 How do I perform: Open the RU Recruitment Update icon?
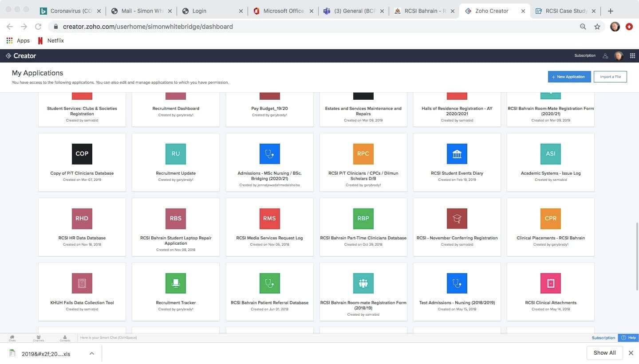pos(176,154)
